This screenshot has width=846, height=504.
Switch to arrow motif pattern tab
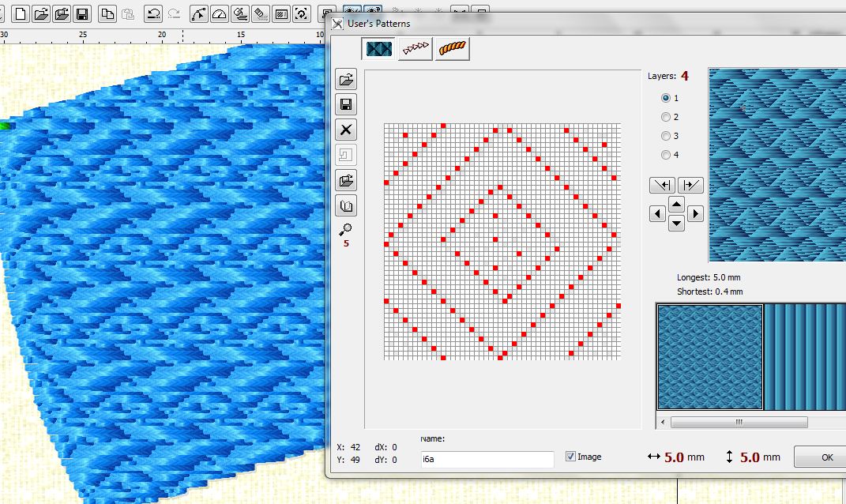[x=415, y=48]
